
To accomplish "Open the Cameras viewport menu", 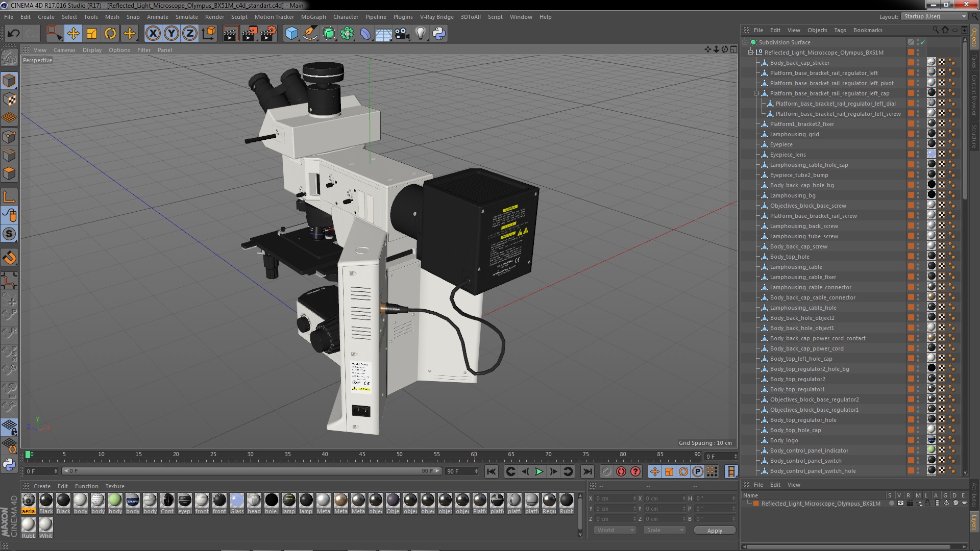I will pyautogui.click(x=64, y=50).
